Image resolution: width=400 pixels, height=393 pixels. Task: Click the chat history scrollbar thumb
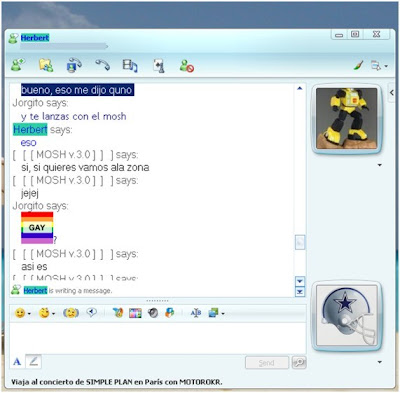(300, 242)
